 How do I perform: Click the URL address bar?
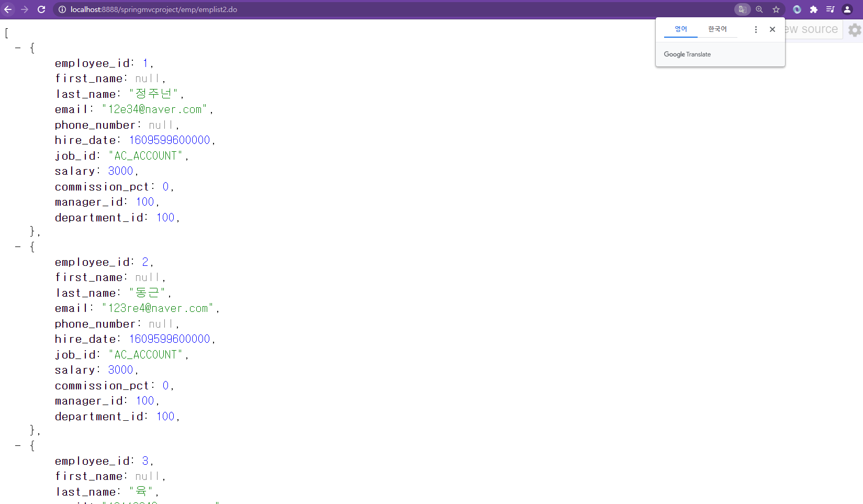(x=393, y=9)
